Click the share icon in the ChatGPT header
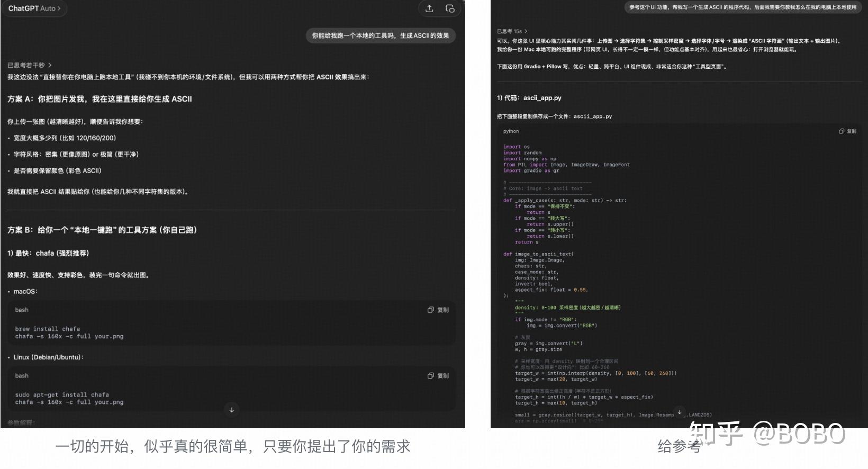Screen dimensions: 868x469 coord(429,8)
